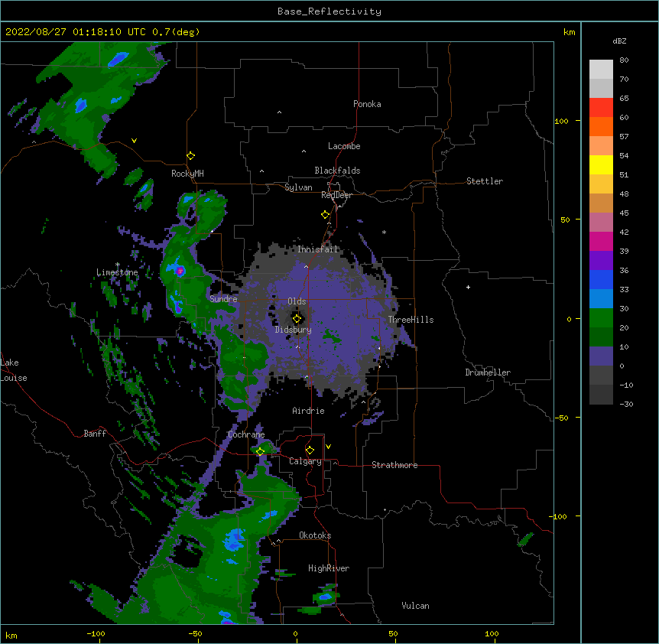Click the Okotoks label
Screen dimensions: 659x644
[315, 535]
